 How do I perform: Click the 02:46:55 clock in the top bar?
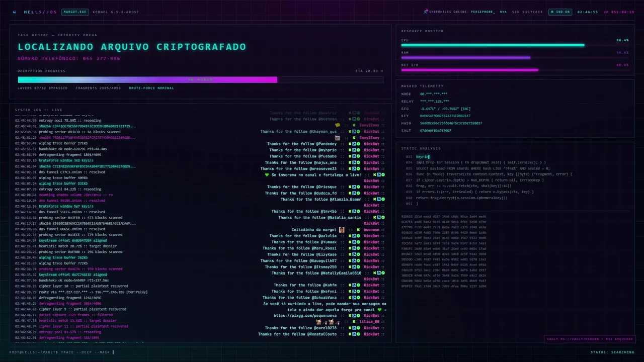click(x=588, y=12)
